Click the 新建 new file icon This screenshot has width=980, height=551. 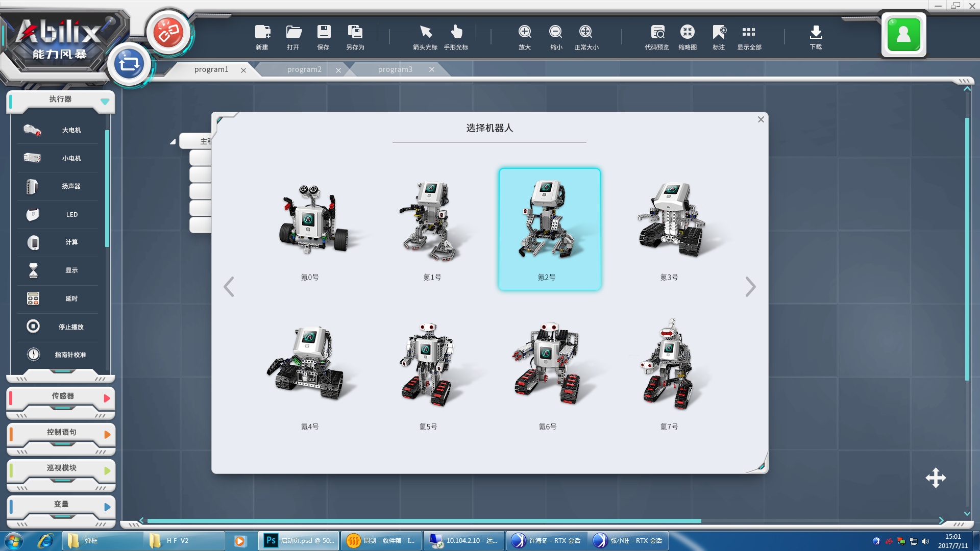262,32
